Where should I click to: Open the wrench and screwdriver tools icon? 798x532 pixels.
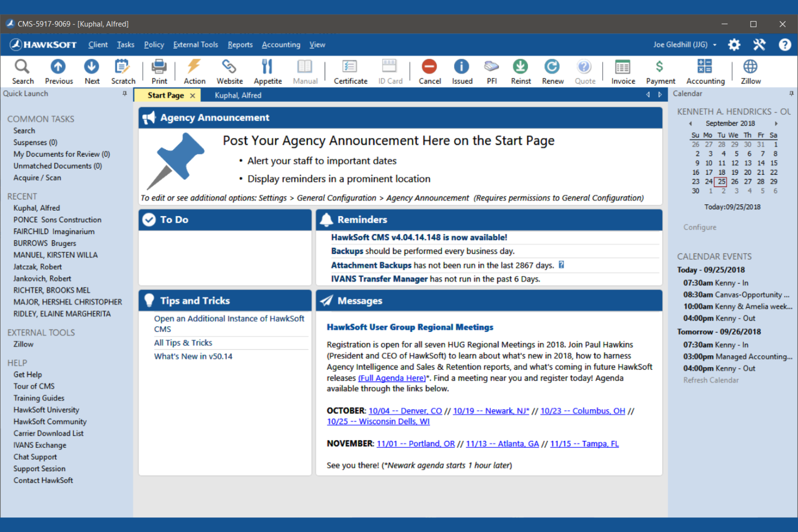[x=759, y=45]
